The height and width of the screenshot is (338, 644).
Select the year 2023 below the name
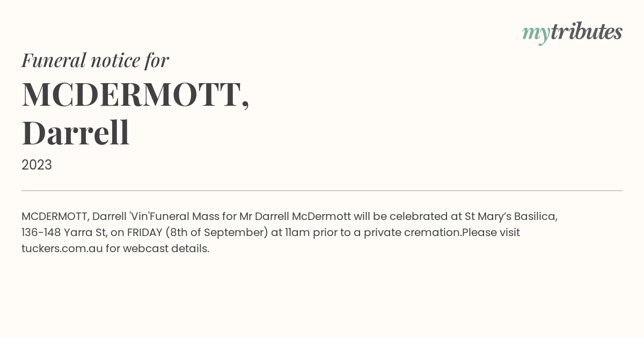pos(36,165)
